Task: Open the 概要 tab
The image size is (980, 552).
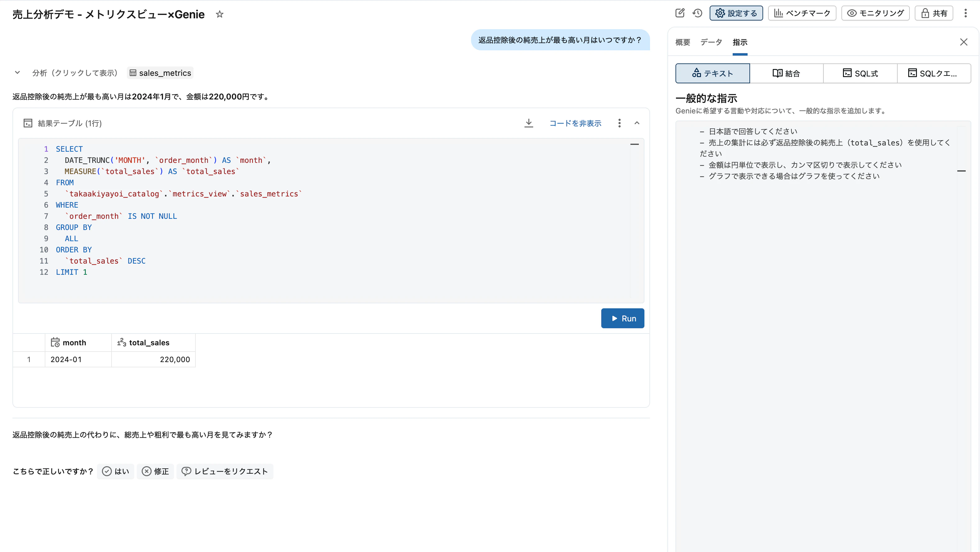Action: (683, 42)
